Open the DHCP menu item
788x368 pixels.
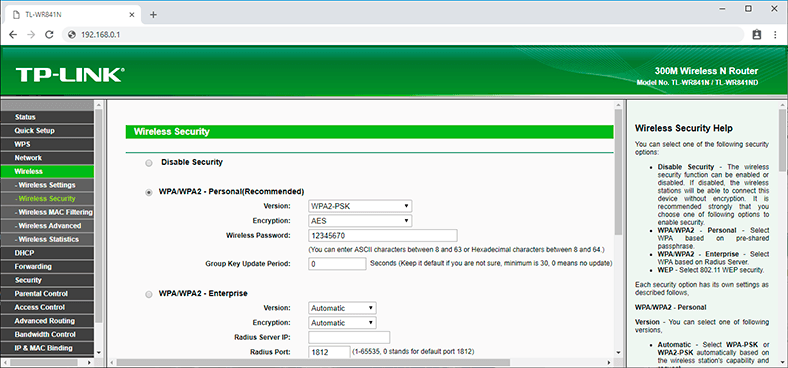click(x=47, y=253)
